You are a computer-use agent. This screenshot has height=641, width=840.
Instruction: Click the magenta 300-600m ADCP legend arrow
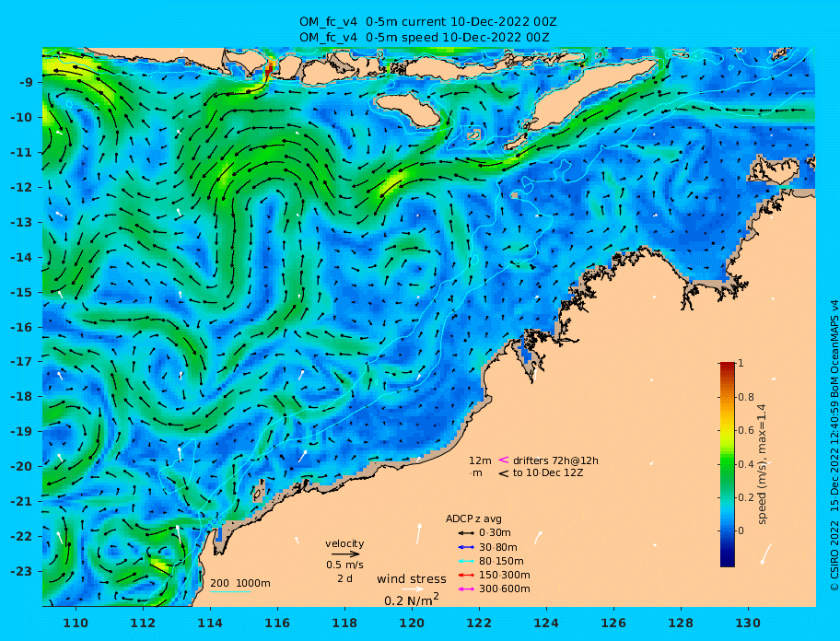click(466, 589)
